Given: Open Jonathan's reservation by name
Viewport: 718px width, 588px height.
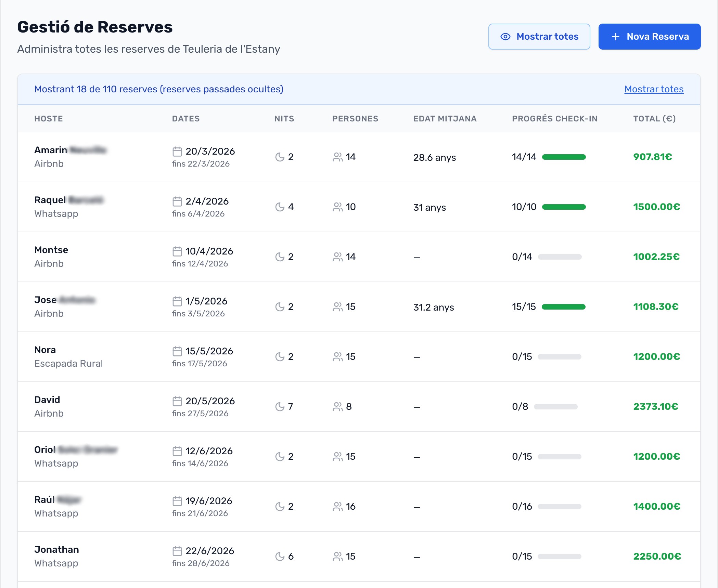Looking at the screenshot, I should coord(56,549).
